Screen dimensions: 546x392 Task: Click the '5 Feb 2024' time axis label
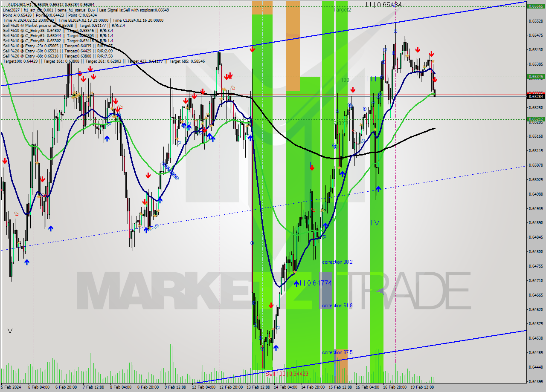(x=11, y=387)
